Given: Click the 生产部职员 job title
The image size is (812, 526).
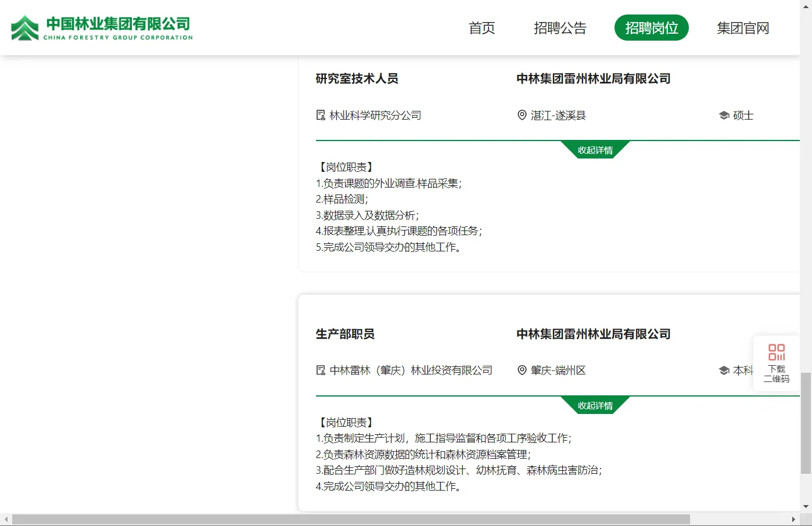Looking at the screenshot, I should 345,334.
